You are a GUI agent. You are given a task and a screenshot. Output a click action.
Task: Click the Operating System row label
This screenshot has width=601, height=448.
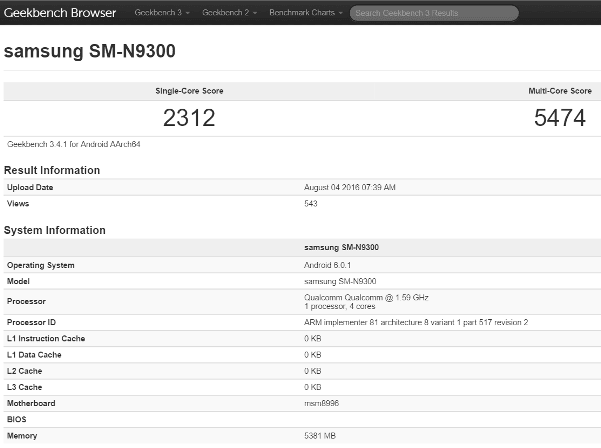tap(41, 265)
